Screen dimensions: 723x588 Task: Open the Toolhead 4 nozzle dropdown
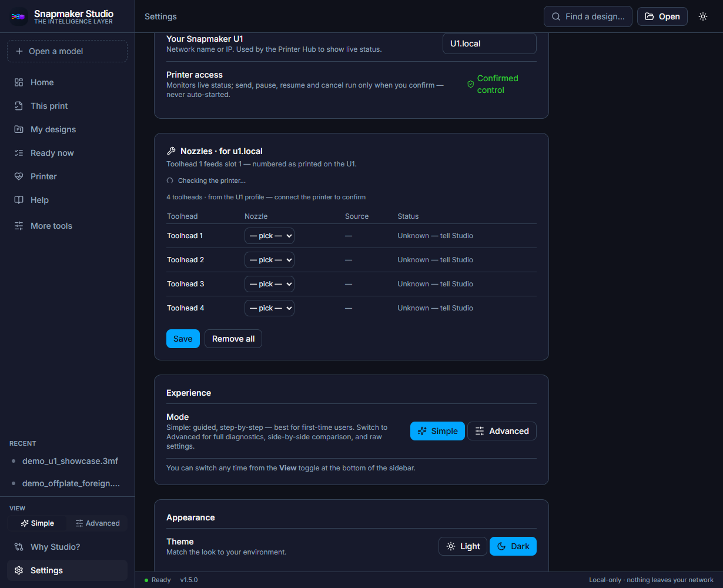(x=269, y=308)
